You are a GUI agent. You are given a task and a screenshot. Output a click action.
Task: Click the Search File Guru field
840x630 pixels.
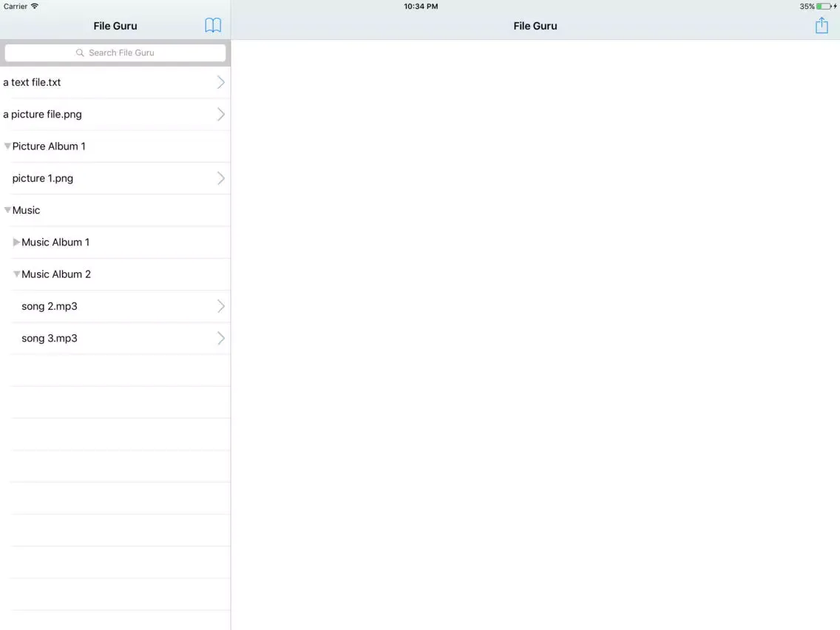pos(115,52)
